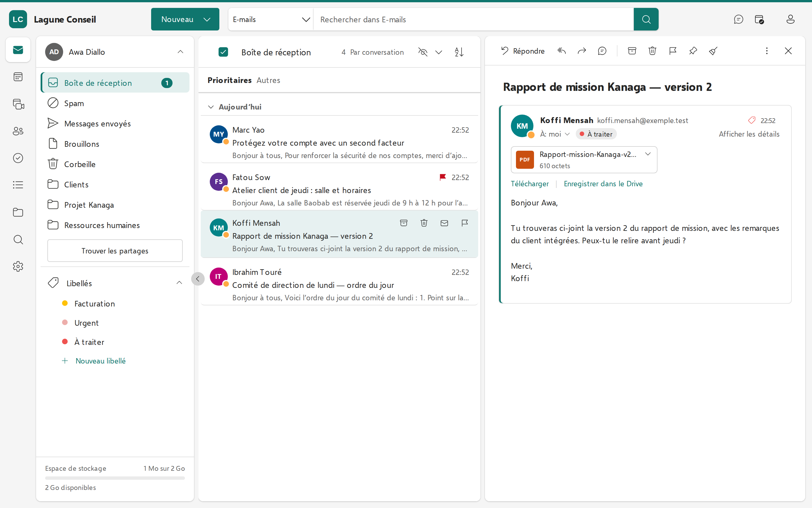The height and width of the screenshot is (508, 812).
Task: Click the Forward arrow icon in reading toolbar
Action: pyautogui.click(x=582, y=51)
